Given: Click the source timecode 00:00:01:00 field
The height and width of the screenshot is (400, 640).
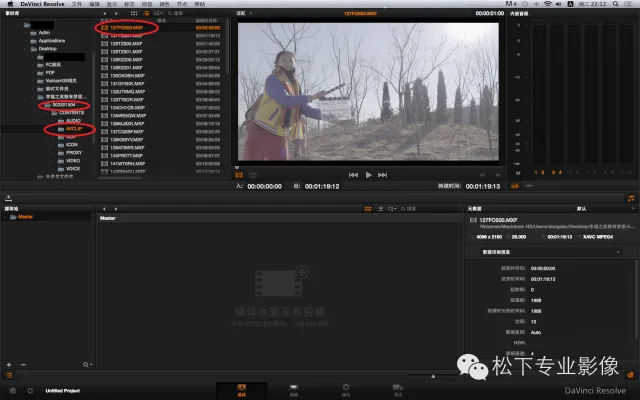Looking at the screenshot, I should [x=489, y=13].
